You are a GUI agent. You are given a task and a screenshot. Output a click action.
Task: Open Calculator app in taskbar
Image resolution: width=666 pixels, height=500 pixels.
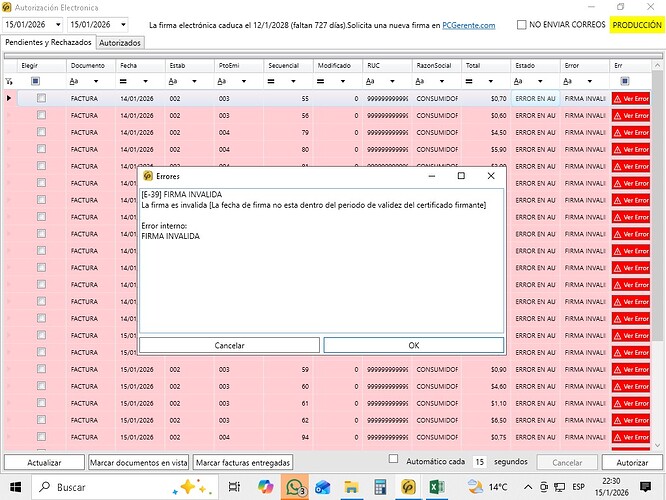pos(380,487)
